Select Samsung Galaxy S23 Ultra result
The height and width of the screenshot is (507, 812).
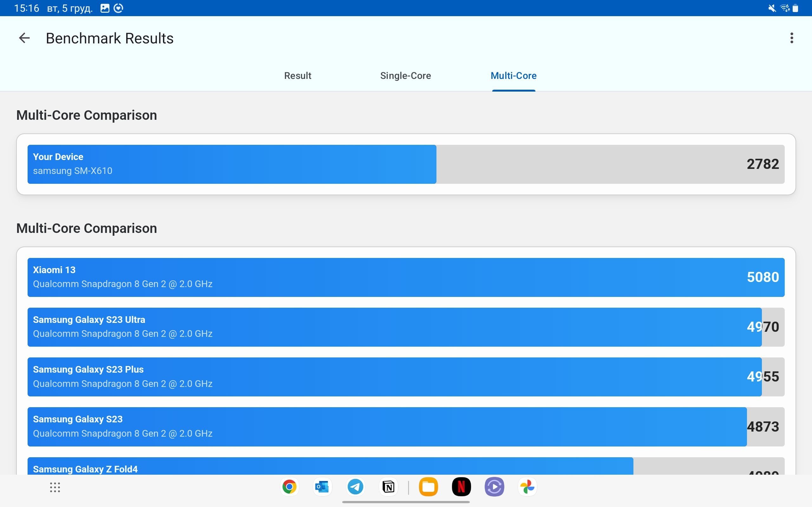[406, 326]
